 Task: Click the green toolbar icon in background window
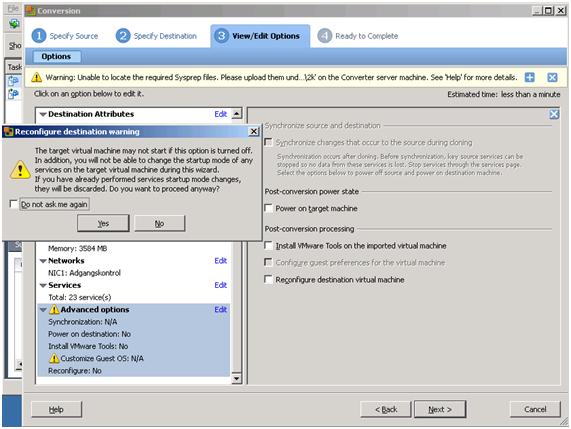15,24
